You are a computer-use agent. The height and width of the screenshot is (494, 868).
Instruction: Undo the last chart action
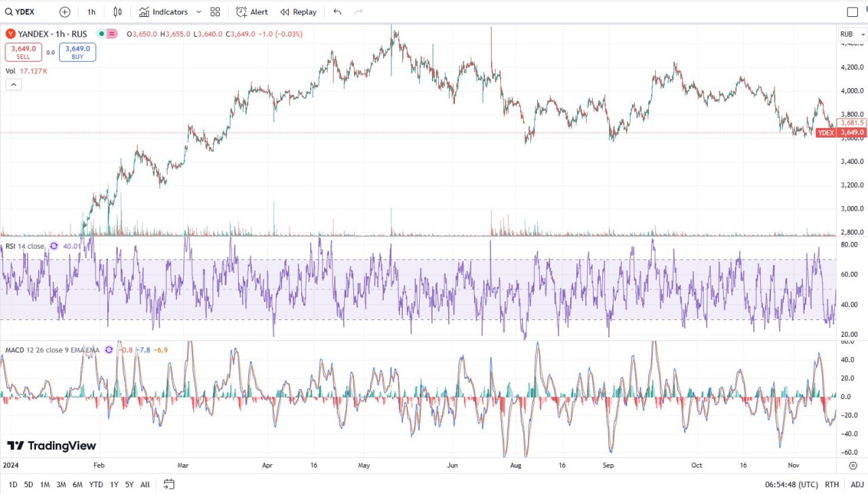coord(338,12)
